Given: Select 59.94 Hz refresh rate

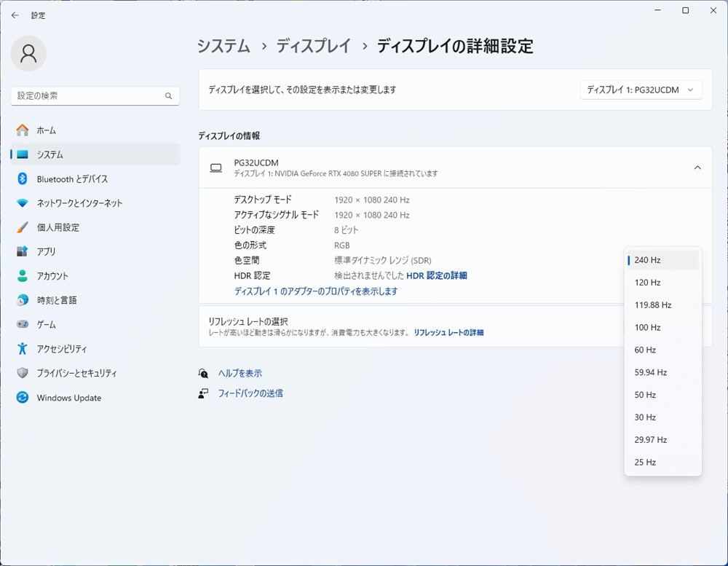Looking at the screenshot, I should tap(662, 372).
